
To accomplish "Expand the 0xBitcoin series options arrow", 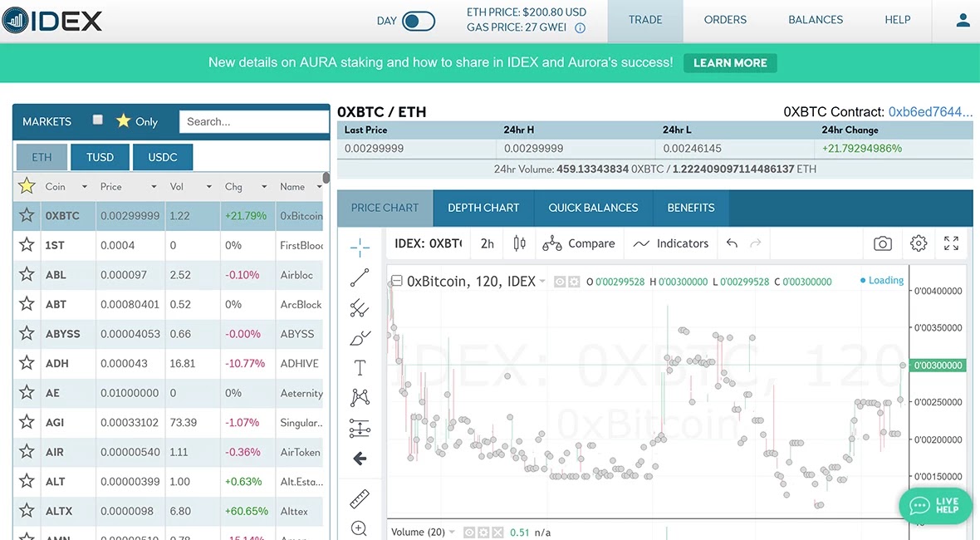I will point(541,282).
